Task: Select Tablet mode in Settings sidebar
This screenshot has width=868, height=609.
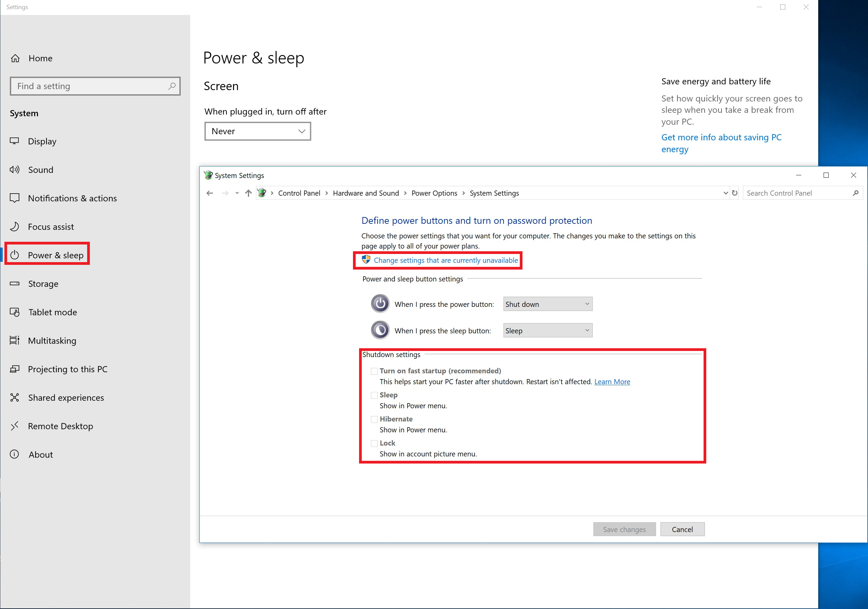Action: click(95, 312)
